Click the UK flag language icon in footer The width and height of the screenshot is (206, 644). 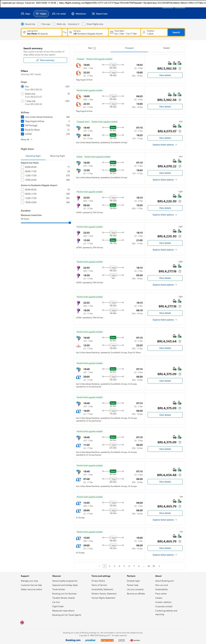[22, 622]
